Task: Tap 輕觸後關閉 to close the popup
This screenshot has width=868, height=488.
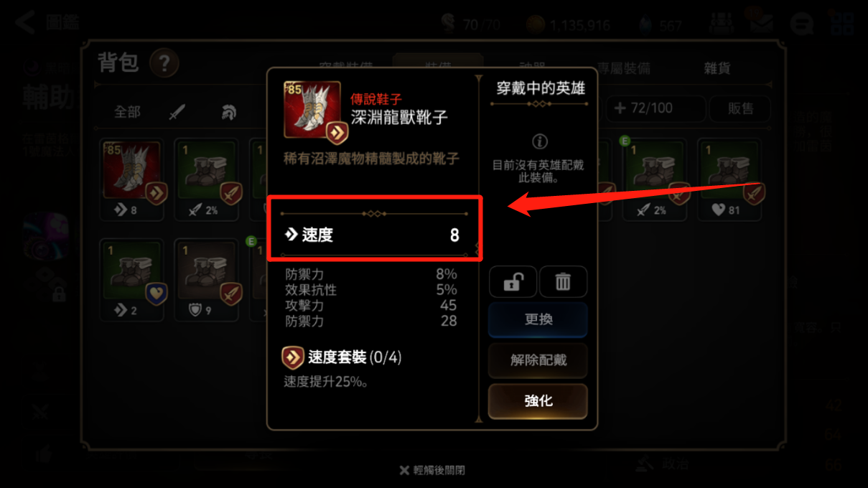Action: pos(432,470)
